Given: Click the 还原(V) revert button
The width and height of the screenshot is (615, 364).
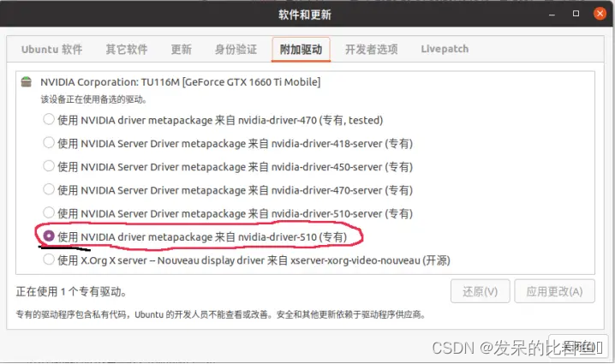Looking at the screenshot, I should click(480, 291).
